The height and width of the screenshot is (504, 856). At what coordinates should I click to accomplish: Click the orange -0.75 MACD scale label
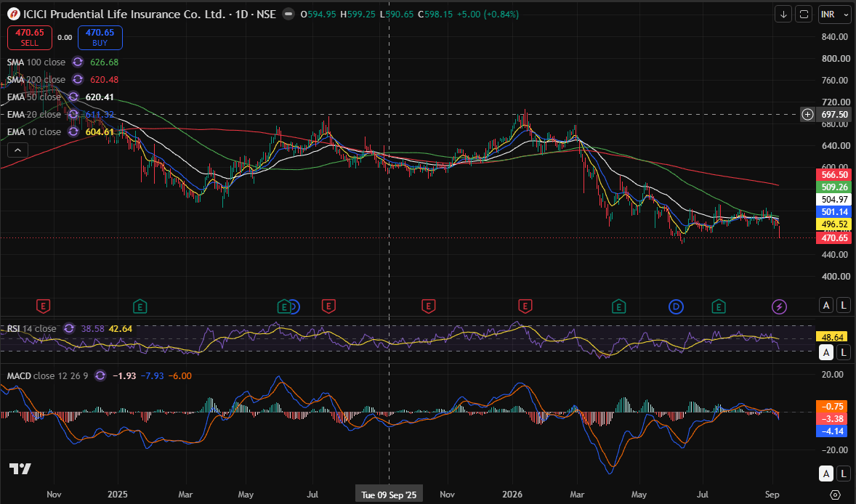831,407
